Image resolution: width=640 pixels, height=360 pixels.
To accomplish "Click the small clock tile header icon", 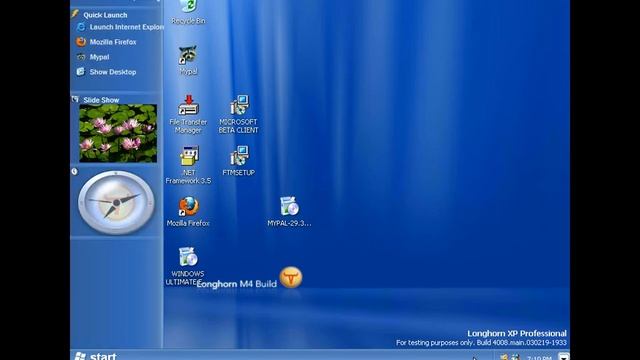I will pyautogui.click(x=74, y=171).
